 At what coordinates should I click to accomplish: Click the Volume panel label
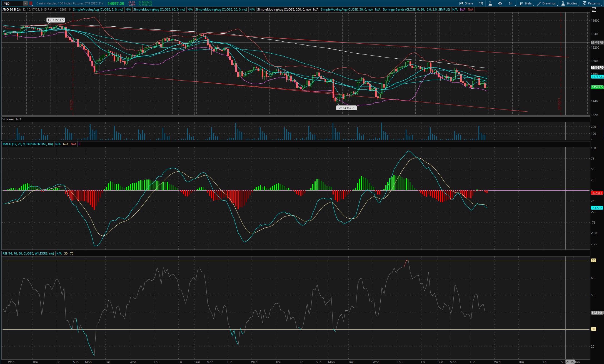[x=8, y=119]
